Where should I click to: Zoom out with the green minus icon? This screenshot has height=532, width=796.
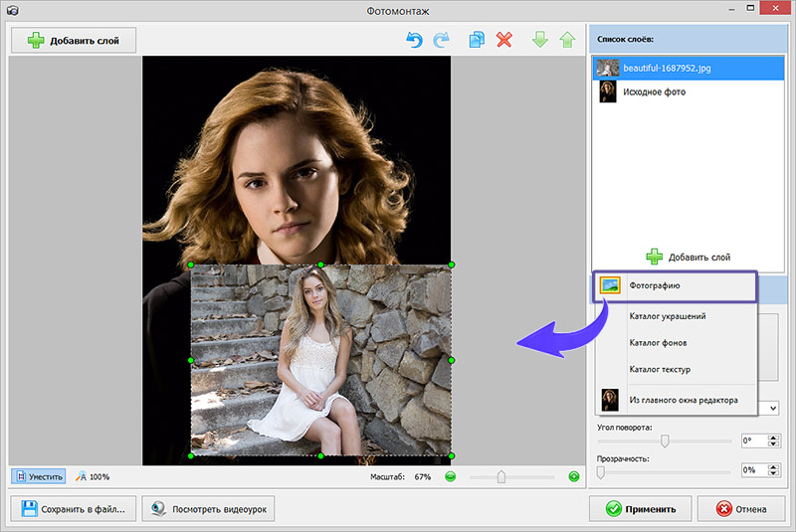450,476
